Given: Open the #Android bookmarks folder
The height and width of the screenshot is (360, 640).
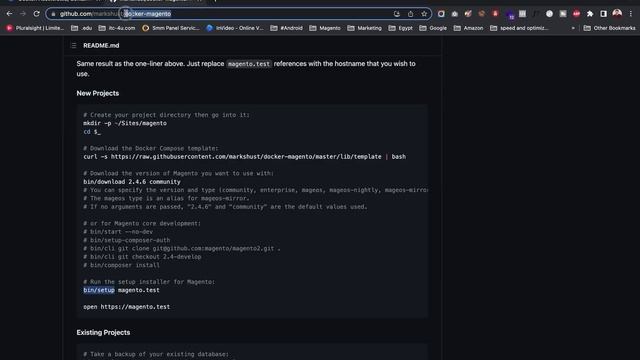Looking at the screenshot, I should tap(287, 28).
